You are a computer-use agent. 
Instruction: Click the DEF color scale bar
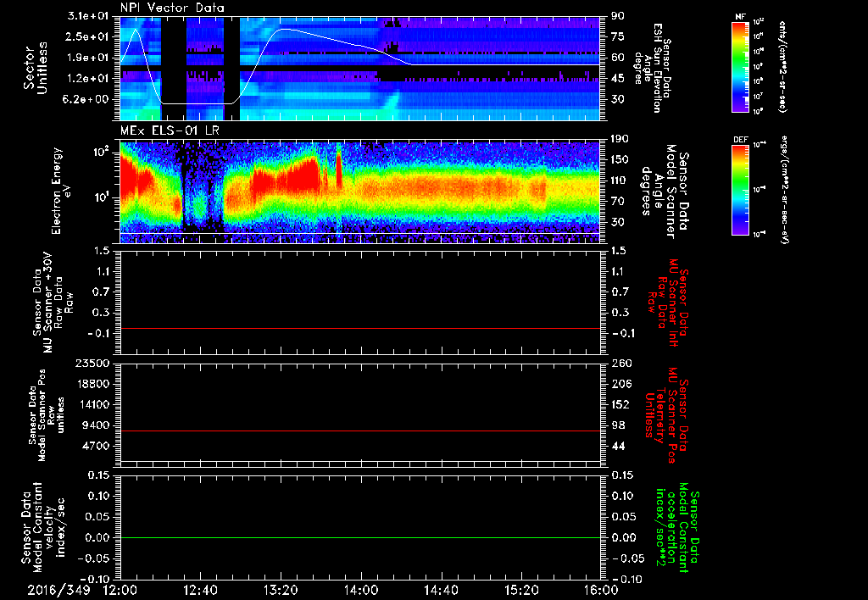pyautogui.click(x=740, y=190)
